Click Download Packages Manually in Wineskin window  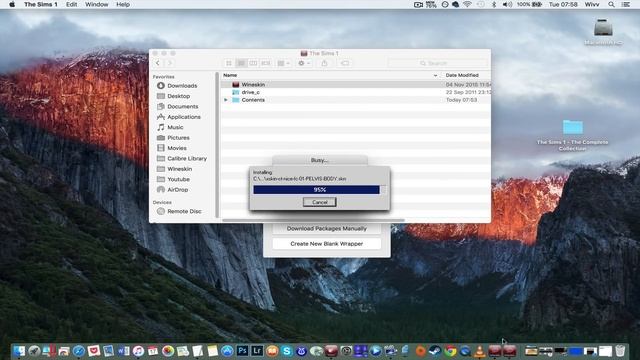(x=327, y=229)
